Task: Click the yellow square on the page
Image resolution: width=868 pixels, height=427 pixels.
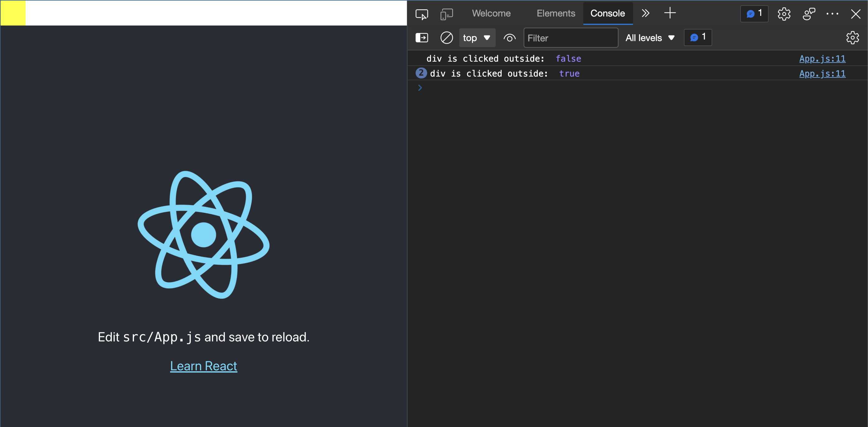Action: (x=13, y=13)
